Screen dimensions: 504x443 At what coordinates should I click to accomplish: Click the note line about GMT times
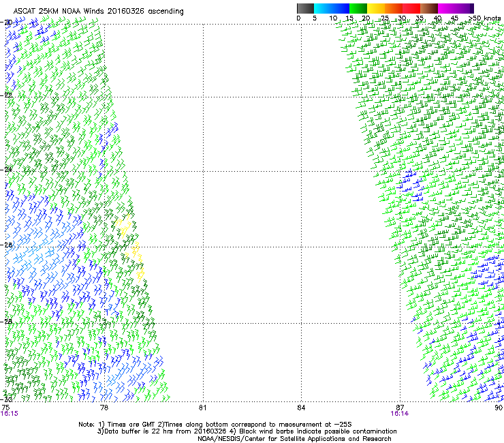(215, 425)
